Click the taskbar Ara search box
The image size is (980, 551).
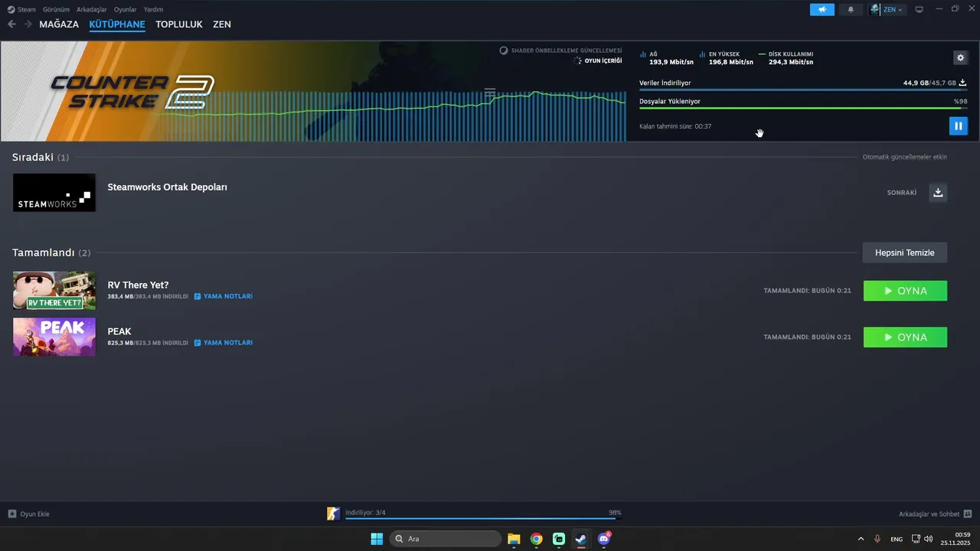(x=446, y=539)
